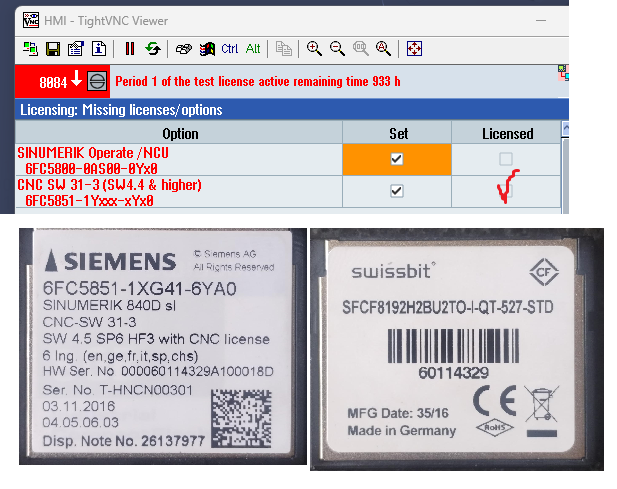This screenshot has height=489, width=617.
Task: Click the 8084 alarm number indicator
Action: tap(53, 83)
